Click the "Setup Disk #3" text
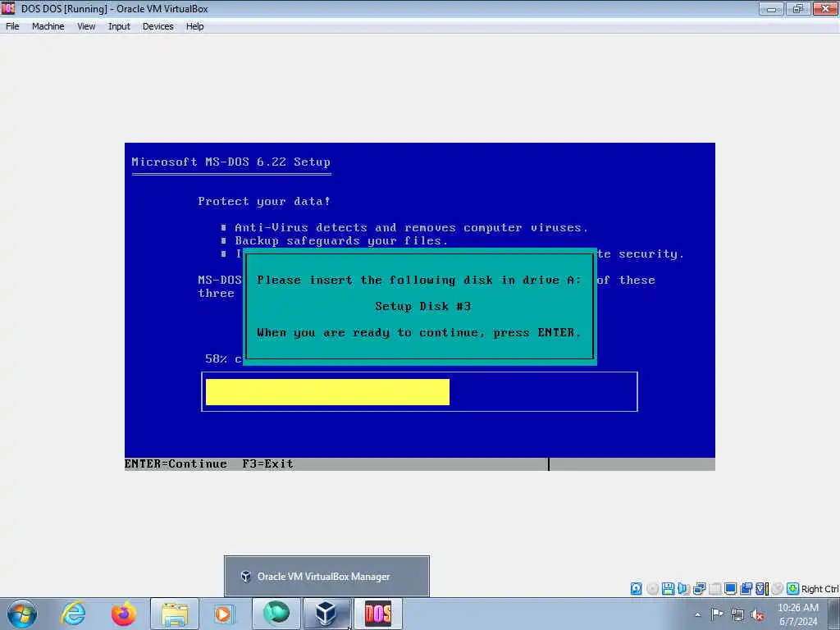Screen dimensions: 840x630 point(422,307)
